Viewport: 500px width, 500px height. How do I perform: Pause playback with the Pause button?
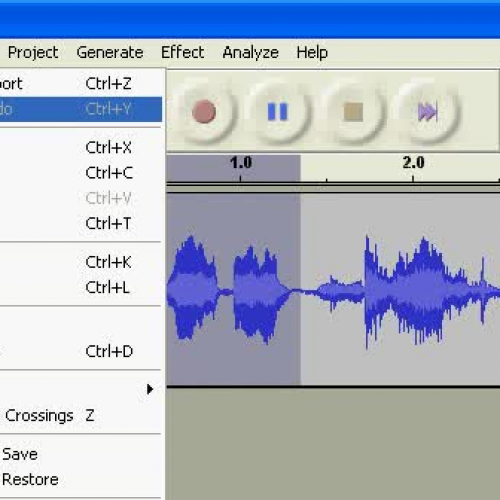coord(278,111)
